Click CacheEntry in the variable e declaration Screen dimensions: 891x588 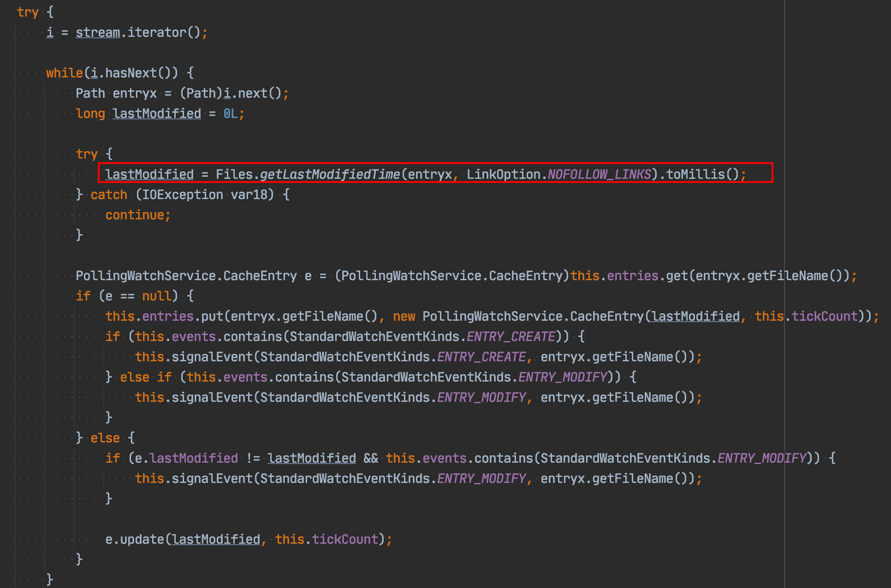pyautogui.click(x=260, y=276)
